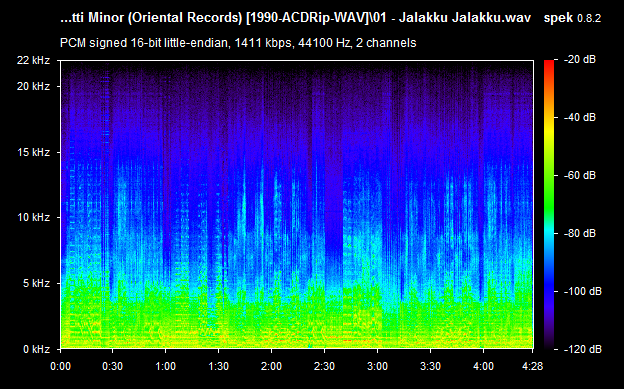Click the 1:30 time axis marker
624x389 pixels.
pos(218,366)
